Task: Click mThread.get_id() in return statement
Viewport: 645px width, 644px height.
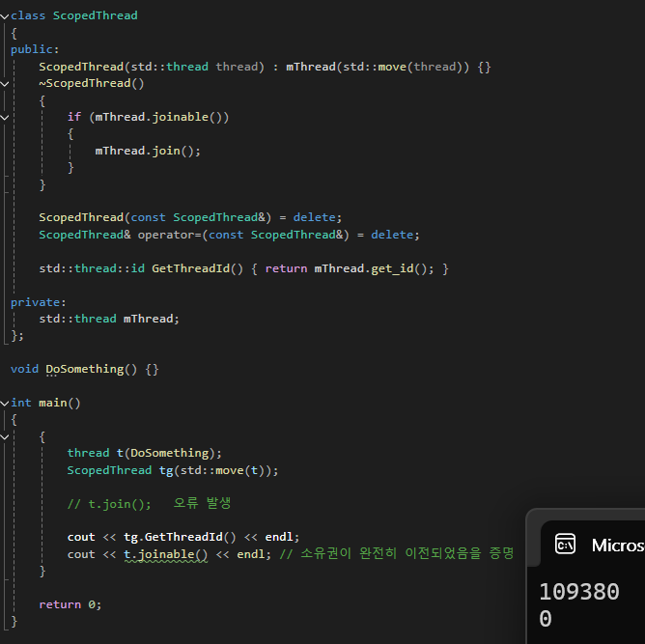Action: tap(371, 268)
